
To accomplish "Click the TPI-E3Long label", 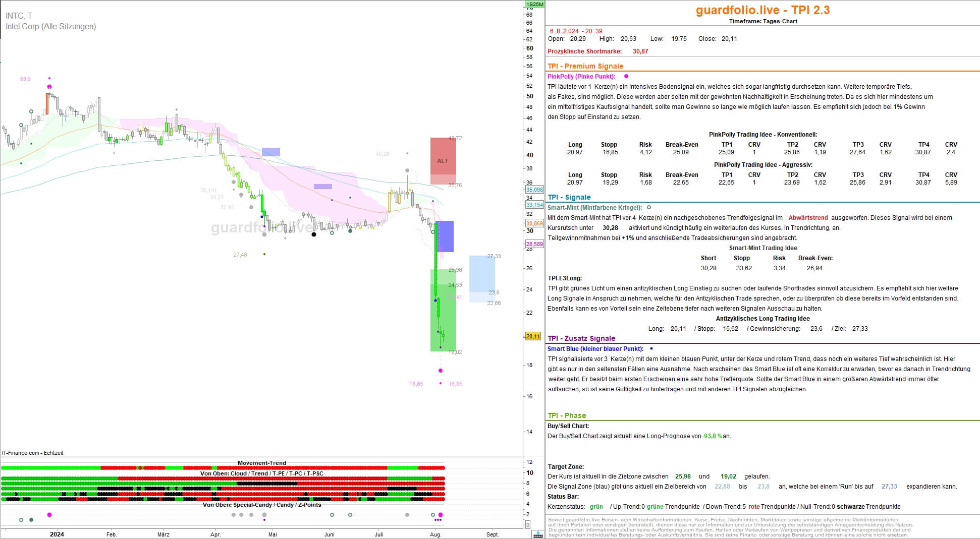I will point(565,278).
